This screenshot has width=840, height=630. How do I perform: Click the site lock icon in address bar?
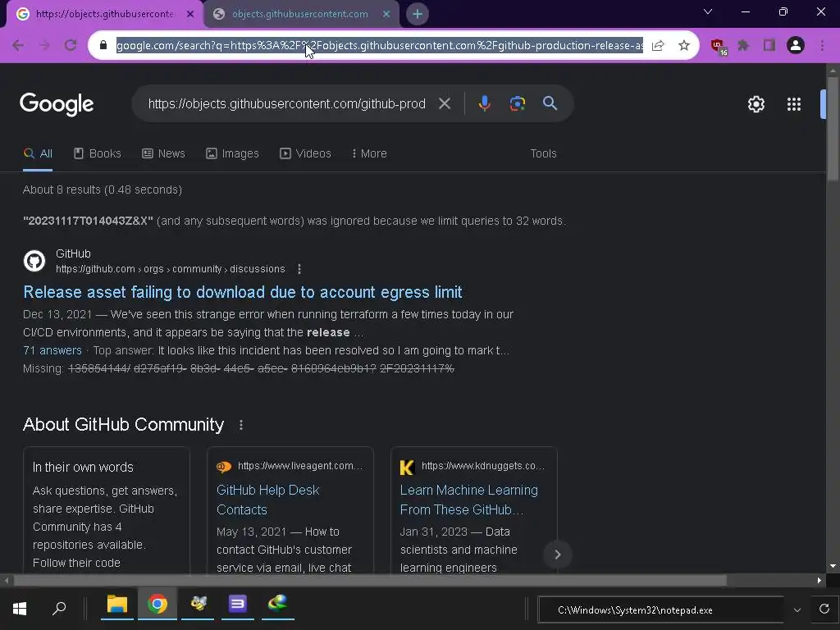[x=103, y=46]
